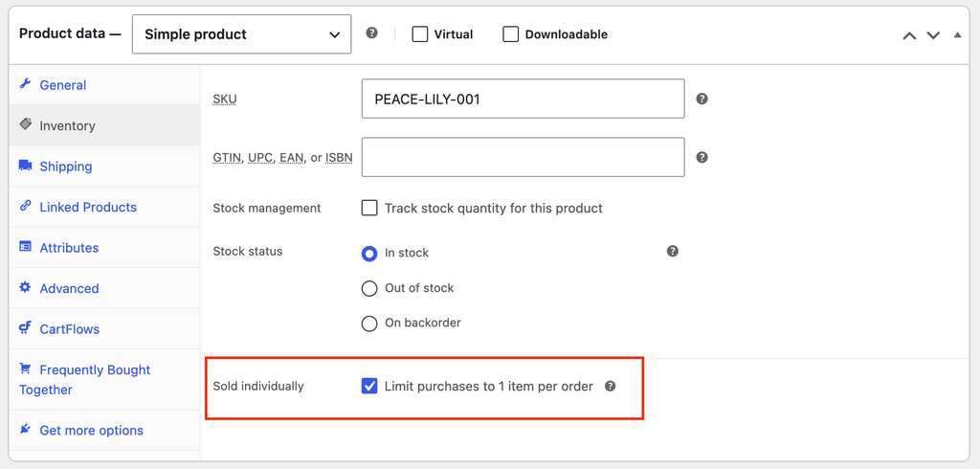The image size is (980, 469).
Task: Select Out of stock radio button
Action: click(369, 288)
